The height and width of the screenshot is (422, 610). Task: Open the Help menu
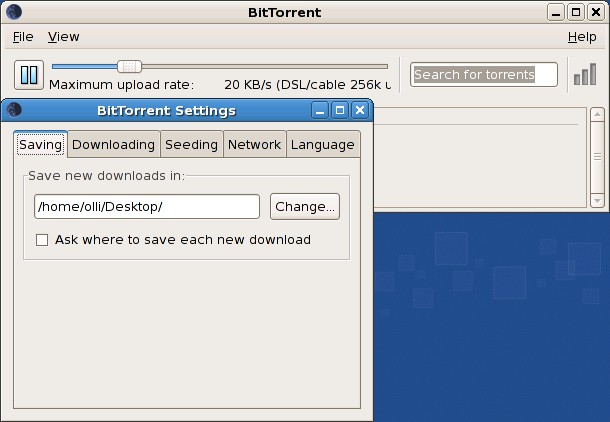point(582,37)
